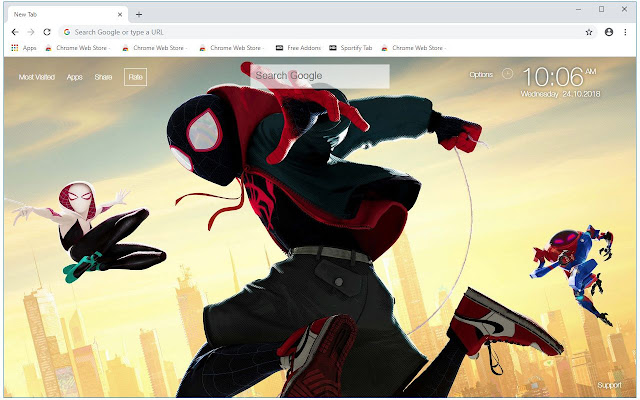Click the date Wednesday 24.10.2018
The image size is (640, 400).
560,94
